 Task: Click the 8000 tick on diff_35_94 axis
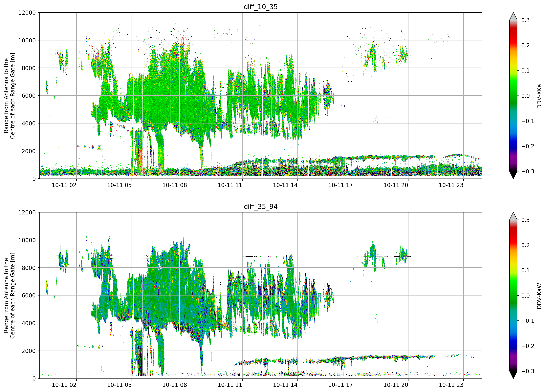(x=29, y=268)
